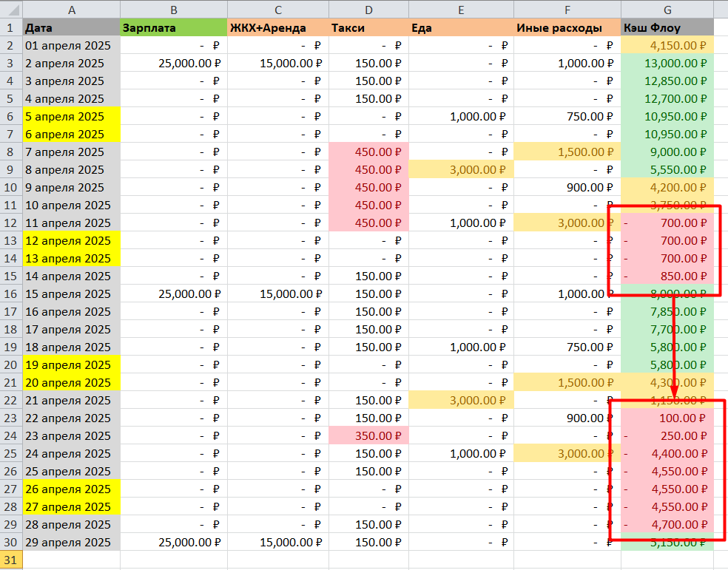Select the '5 апреля 2025' date cell

point(72,116)
